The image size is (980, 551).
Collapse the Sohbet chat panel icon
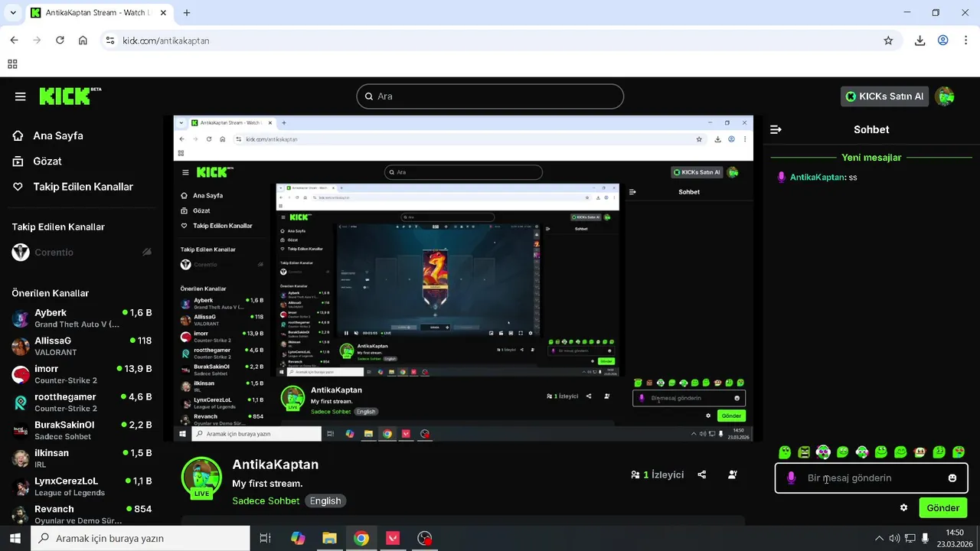point(776,130)
